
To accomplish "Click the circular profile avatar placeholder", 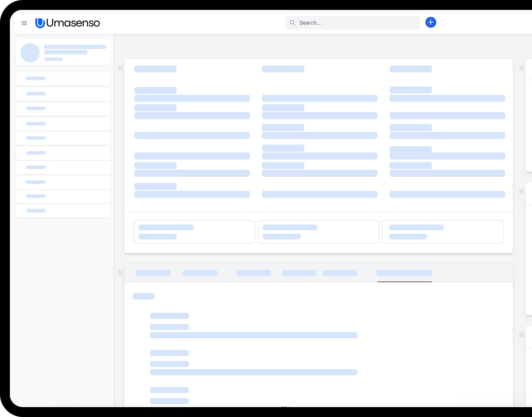I will tap(30, 53).
